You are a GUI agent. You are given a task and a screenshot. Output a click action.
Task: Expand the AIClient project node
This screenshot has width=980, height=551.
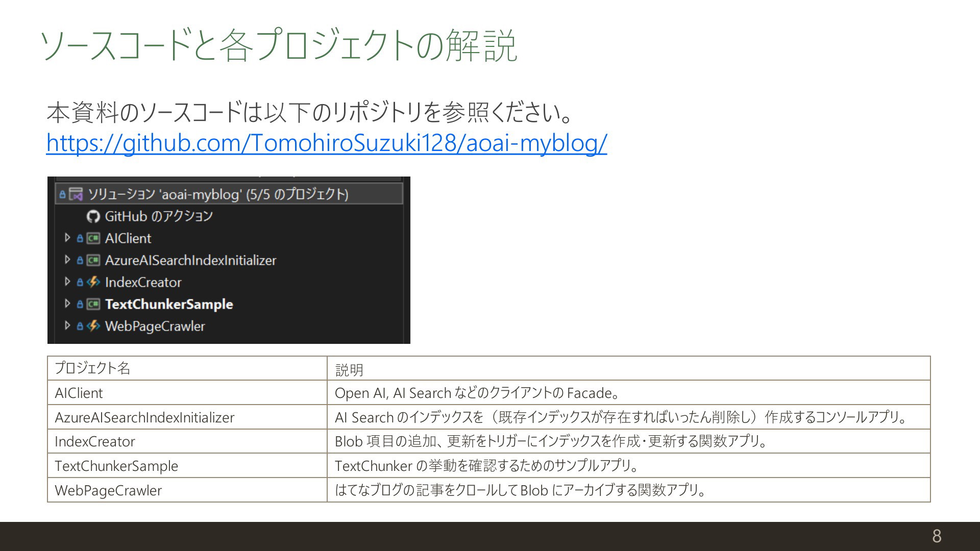[x=67, y=237]
